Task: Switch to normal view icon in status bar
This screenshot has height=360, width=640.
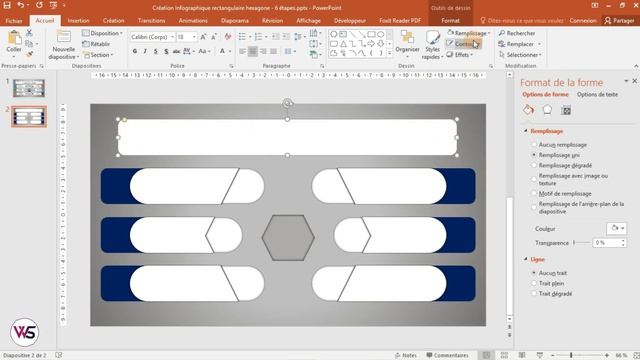Action: click(x=487, y=355)
